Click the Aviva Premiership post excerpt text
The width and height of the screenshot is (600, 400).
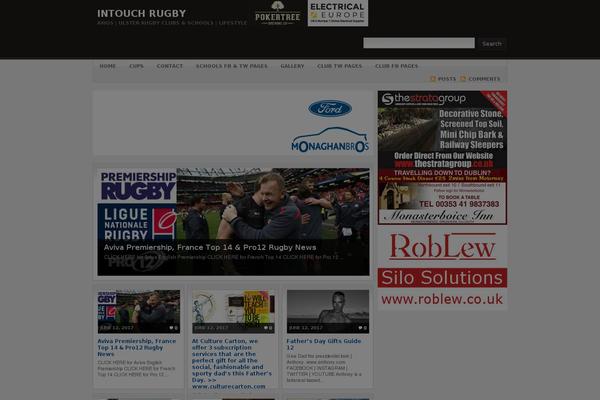click(136, 368)
